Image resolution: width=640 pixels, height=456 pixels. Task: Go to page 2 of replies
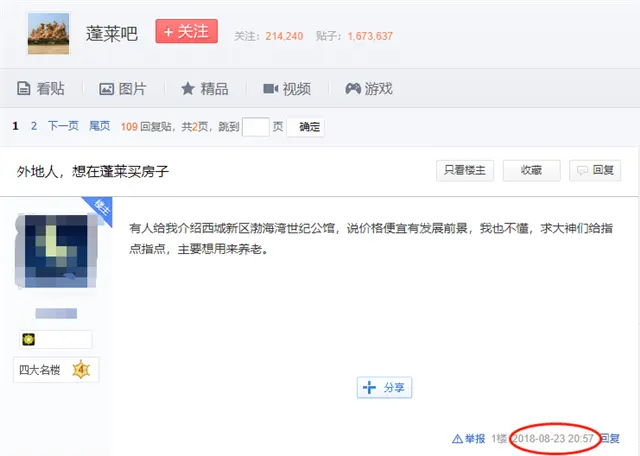point(34,126)
